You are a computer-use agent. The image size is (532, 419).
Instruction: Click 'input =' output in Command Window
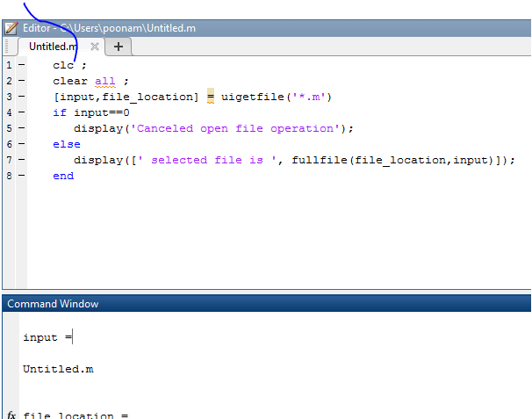[47, 337]
